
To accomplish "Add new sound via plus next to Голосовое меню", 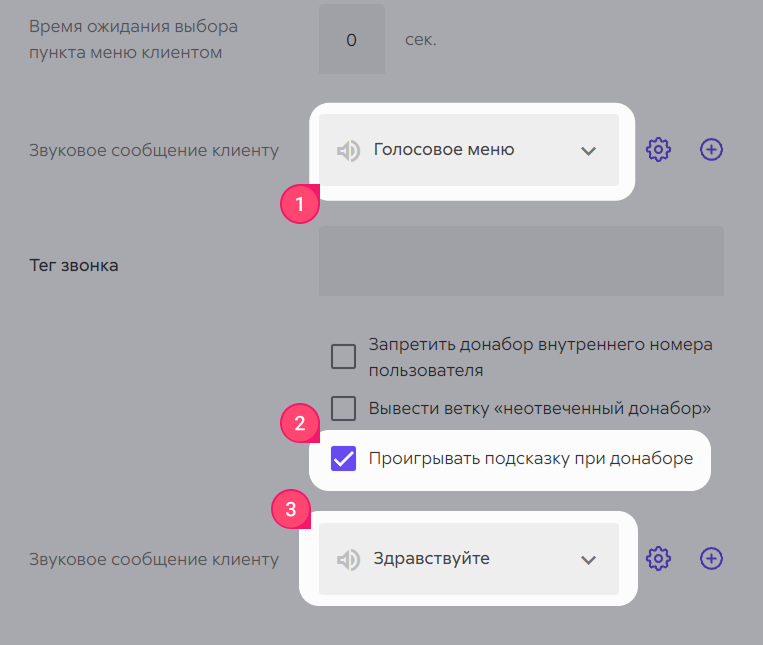I will (711, 149).
